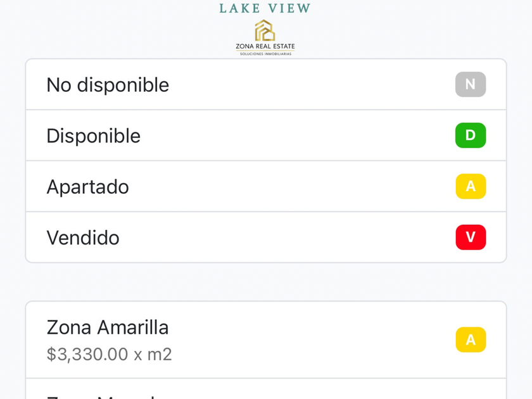
Task: Click the yellow A badge beside Apartado
Action: coord(470,187)
